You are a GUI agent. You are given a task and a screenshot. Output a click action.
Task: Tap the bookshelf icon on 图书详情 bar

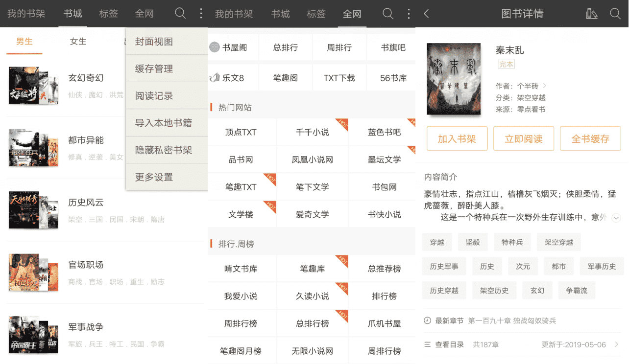coord(593,14)
